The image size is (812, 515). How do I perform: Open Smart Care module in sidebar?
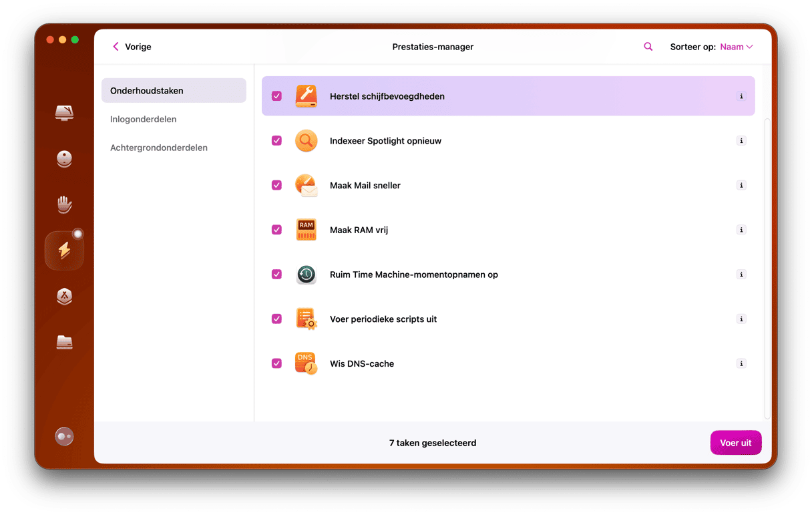tap(64, 112)
